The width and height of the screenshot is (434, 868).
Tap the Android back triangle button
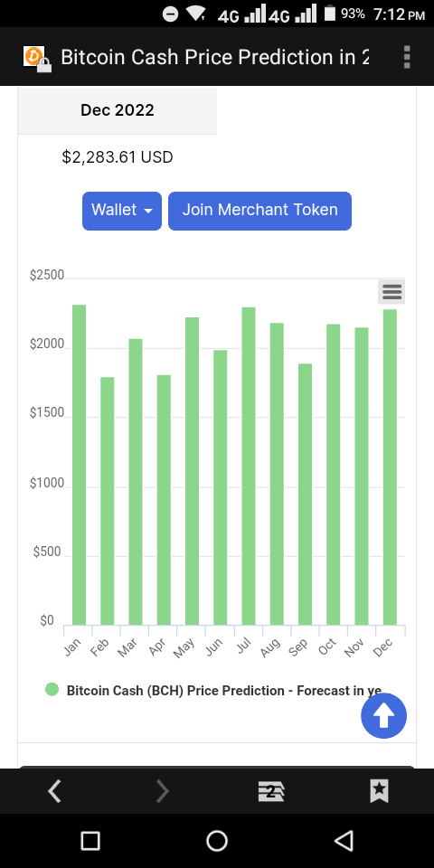pos(344,841)
